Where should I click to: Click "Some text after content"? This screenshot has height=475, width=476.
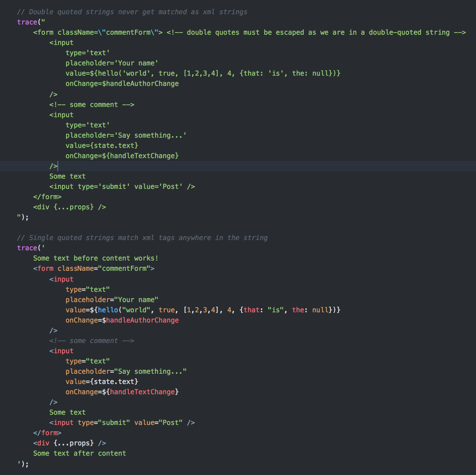point(79,453)
